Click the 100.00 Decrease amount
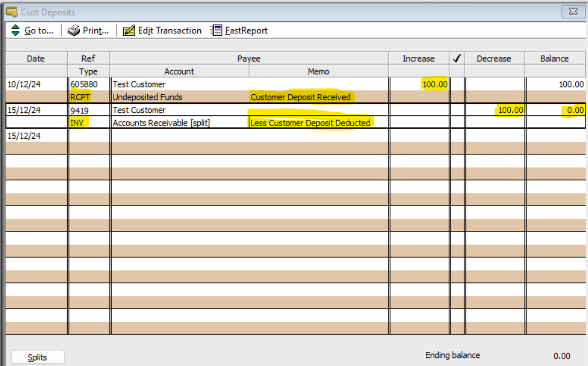588x366 pixels. coord(511,110)
